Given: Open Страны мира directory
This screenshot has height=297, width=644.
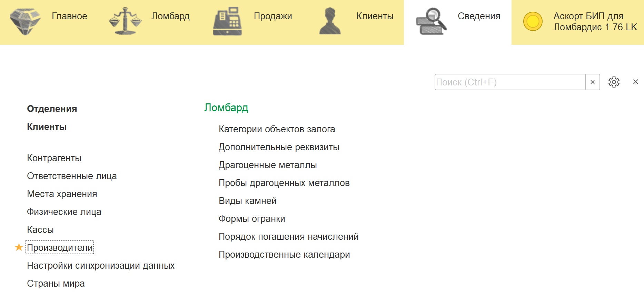Looking at the screenshot, I should click(56, 284).
